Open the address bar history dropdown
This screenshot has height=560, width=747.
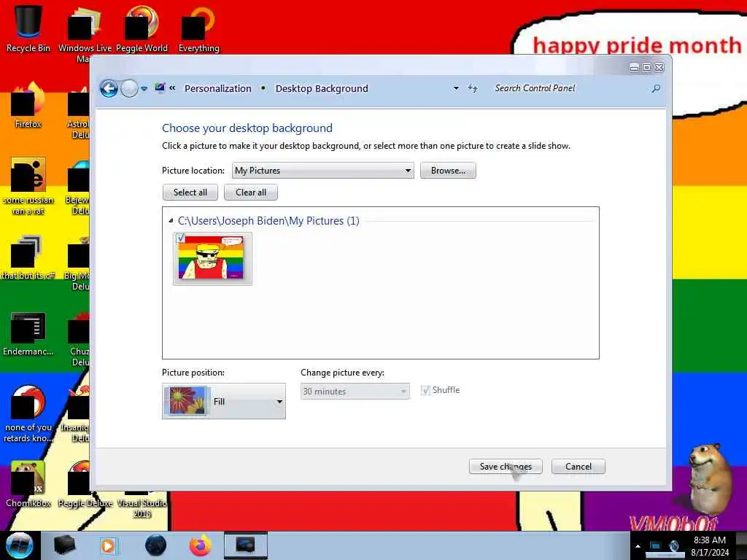[456, 88]
